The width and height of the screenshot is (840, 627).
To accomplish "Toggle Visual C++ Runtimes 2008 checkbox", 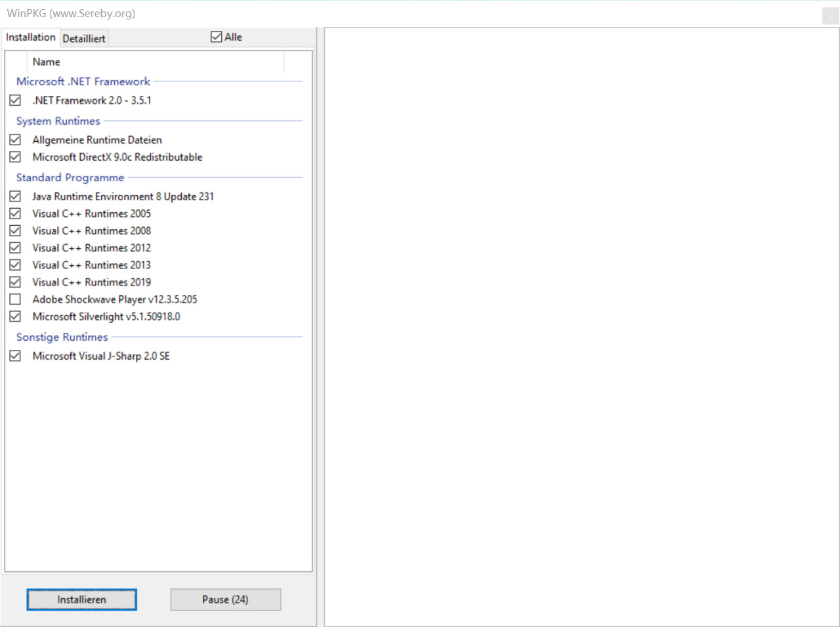I will click(x=15, y=230).
